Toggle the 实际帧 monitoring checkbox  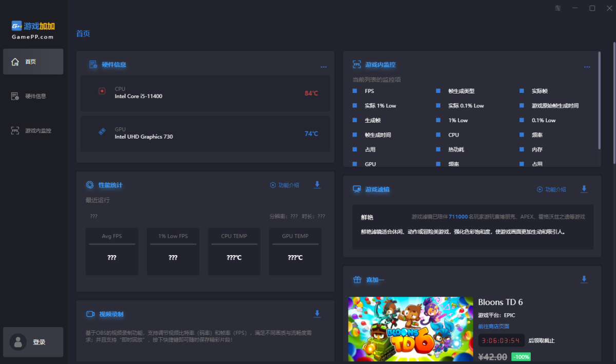tap(522, 91)
